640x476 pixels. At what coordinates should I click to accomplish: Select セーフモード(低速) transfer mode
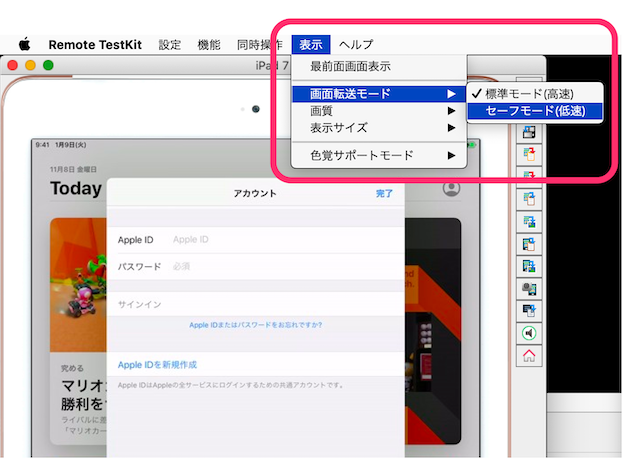pyautogui.click(x=535, y=111)
